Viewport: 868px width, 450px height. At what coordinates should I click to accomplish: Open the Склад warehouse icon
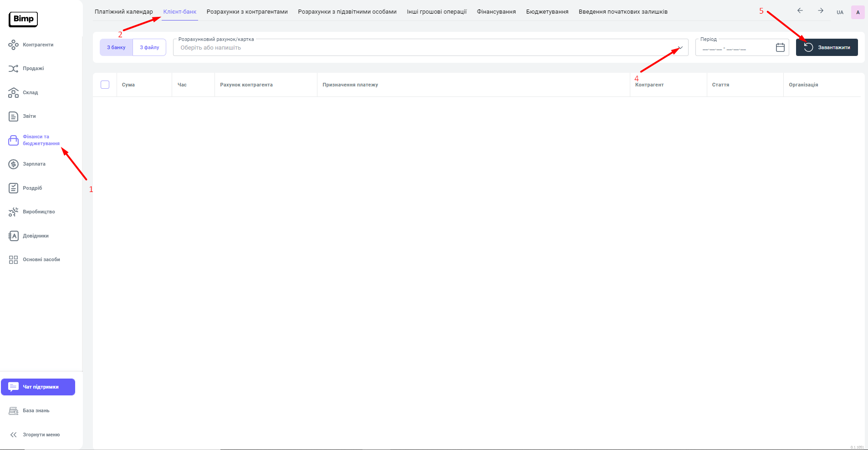coord(14,92)
